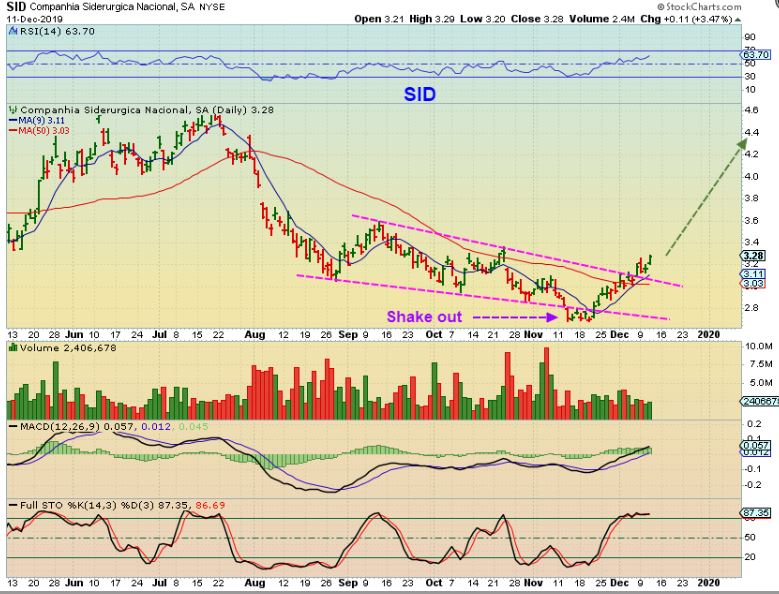Click the chart date 11-Dec-2019
Viewport: 779px width, 594px height.
(34, 19)
